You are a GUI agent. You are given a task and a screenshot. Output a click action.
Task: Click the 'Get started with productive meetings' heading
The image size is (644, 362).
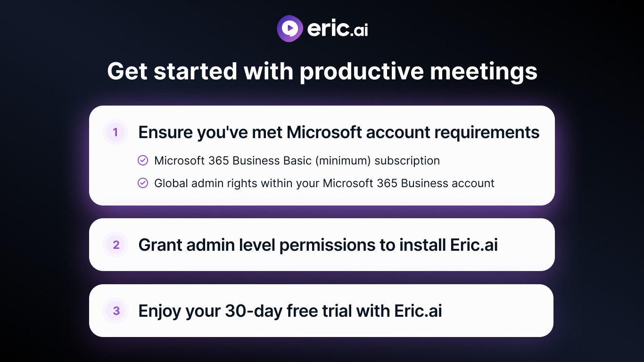coord(322,72)
